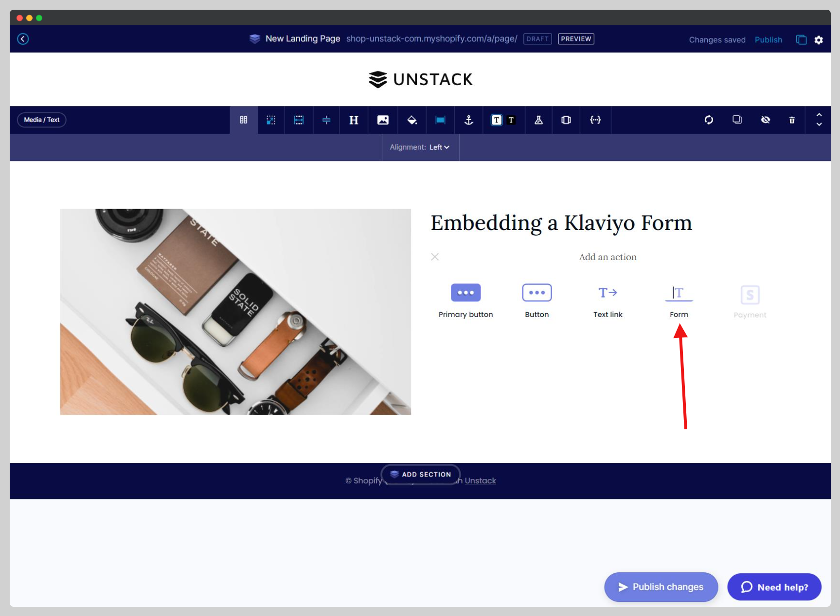Select the Anchor icon in the toolbar
Viewport: 840px width, 616px height.
coord(468,120)
